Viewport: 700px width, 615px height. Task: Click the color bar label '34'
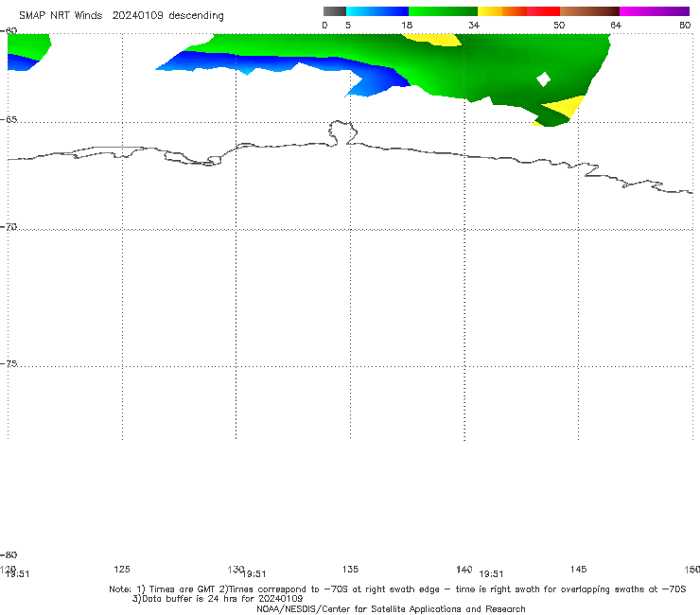[x=474, y=25]
